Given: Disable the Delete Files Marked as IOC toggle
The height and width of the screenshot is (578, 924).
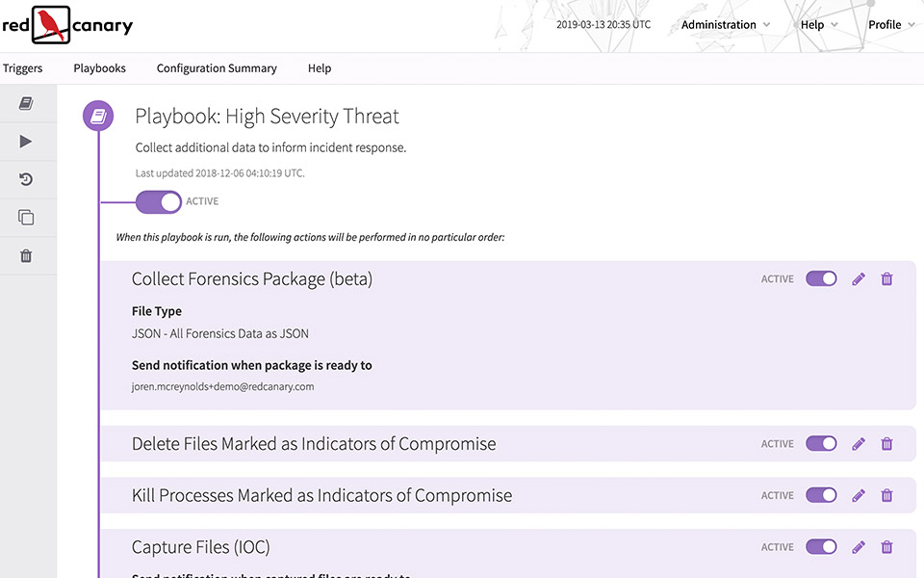Looking at the screenshot, I should click(821, 444).
